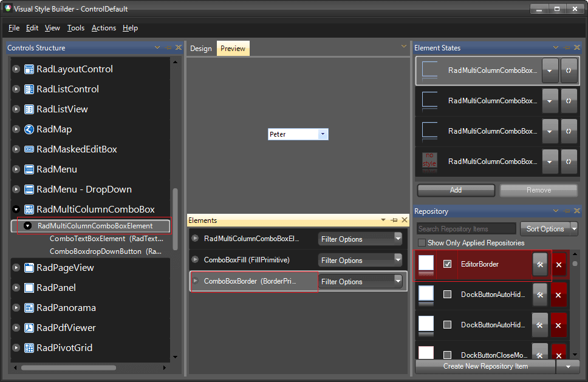This screenshot has width=588, height=382.
Task: Close the Elements panel
Action: pos(405,220)
